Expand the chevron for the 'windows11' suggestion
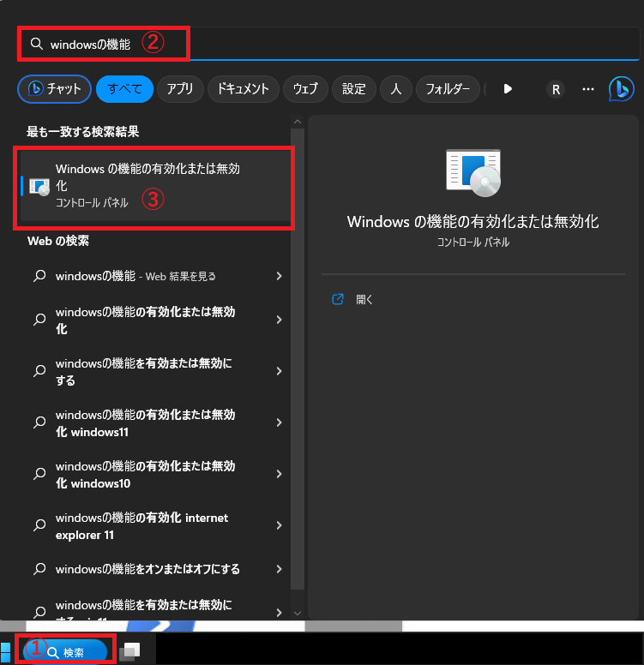This screenshot has height=665, width=644. pyautogui.click(x=279, y=422)
